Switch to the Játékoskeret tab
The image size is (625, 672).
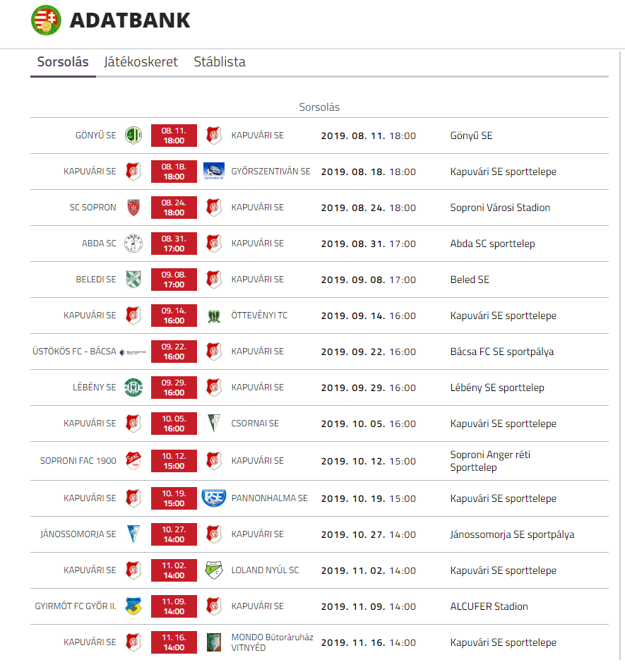141,62
